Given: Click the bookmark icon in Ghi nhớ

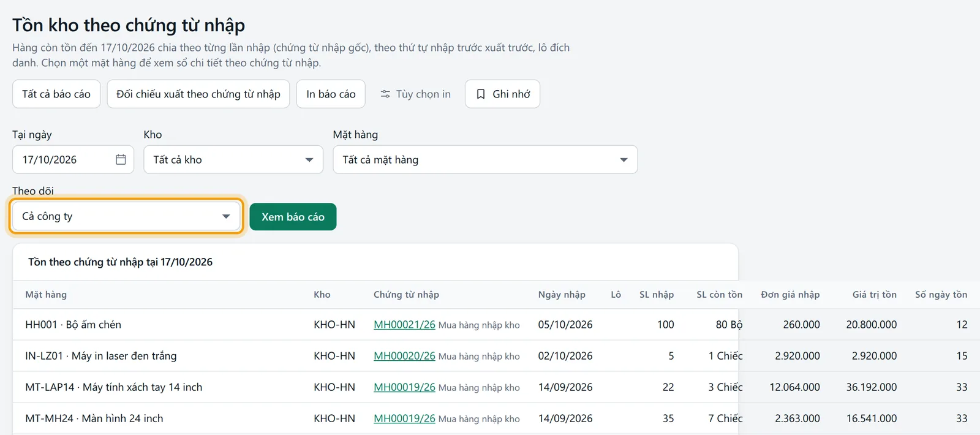Looking at the screenshot, I should pos(481,94).
